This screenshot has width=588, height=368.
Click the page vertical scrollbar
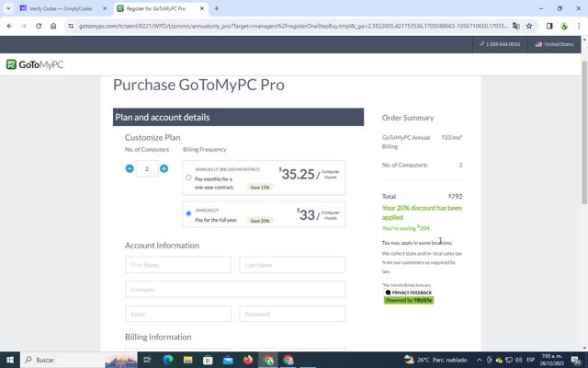(584, 132)
